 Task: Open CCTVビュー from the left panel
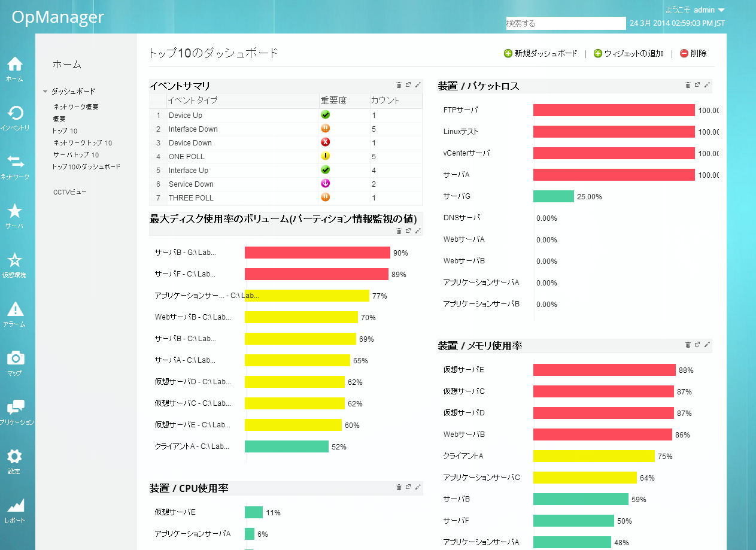pyautogui.click(x=69, y=192)
